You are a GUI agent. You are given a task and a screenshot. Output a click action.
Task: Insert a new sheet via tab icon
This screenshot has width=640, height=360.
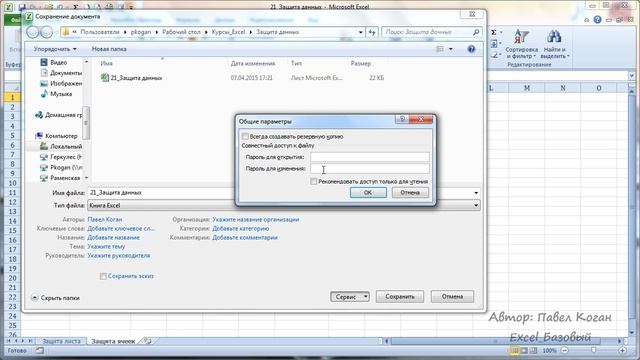point(147,341)
